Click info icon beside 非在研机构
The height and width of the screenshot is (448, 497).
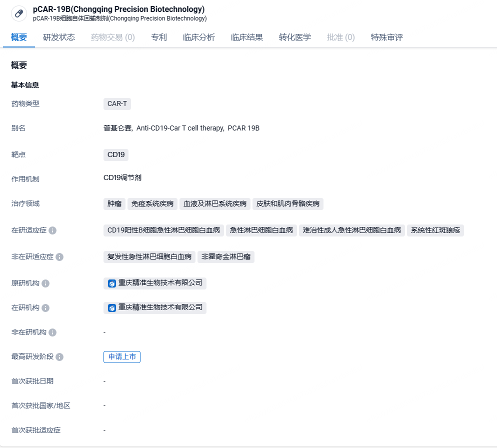pos(52,332)
